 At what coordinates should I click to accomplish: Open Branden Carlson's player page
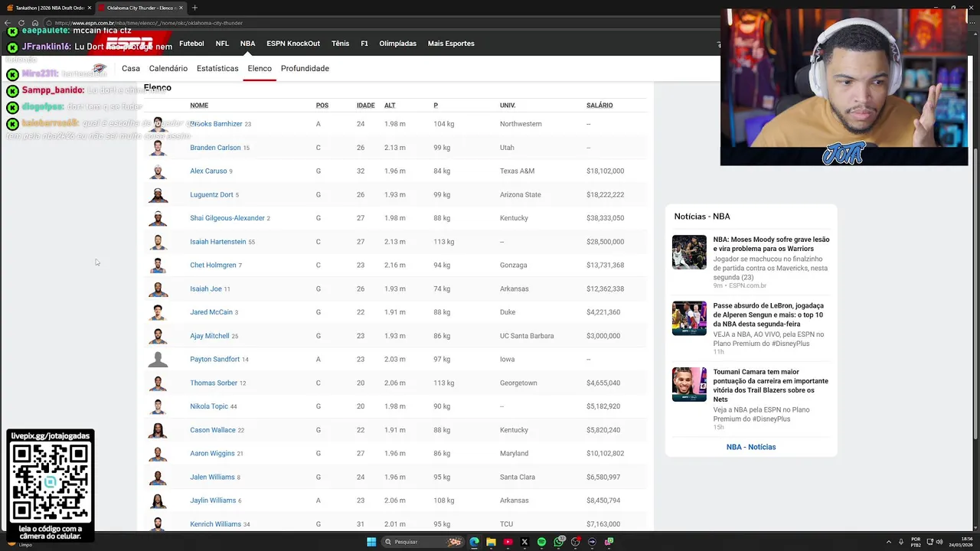(215, 148)
